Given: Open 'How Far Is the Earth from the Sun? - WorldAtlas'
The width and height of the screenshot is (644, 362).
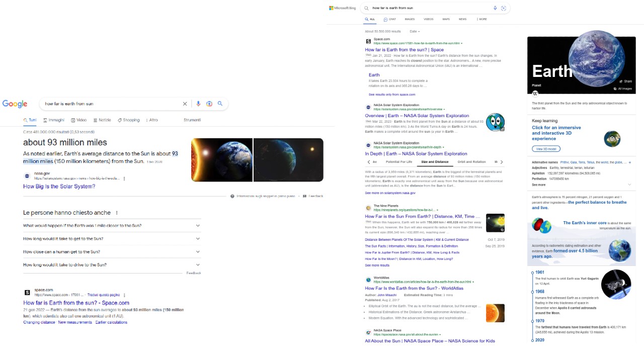Looking at the screenshot, I should click(x=414, y=289).
